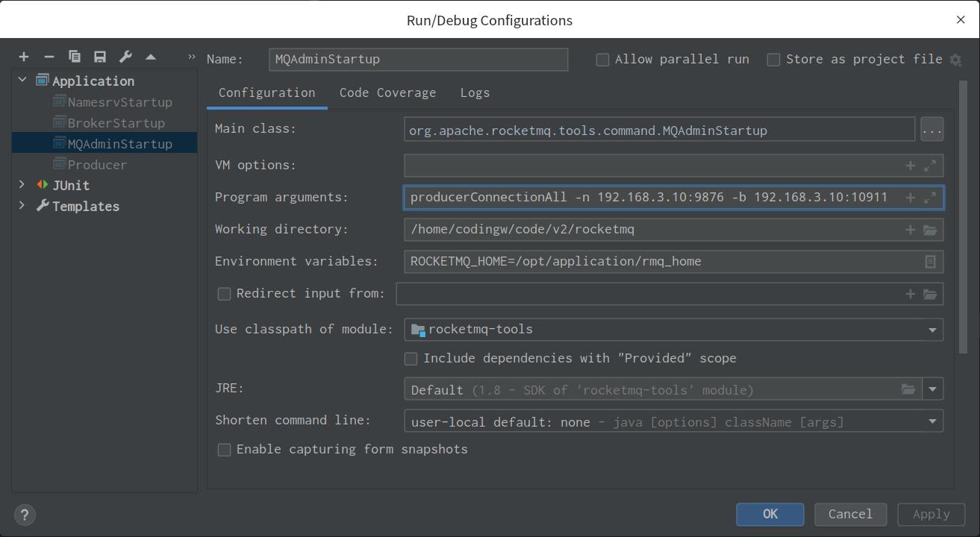Switch to the Logs tab
The width and height of the screenshot is (980, 537).
click(x=475, y=92)
